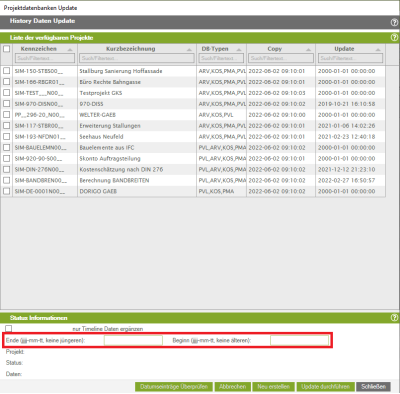Focus the Kennzeichen filter text field

[x=45, y=58]
